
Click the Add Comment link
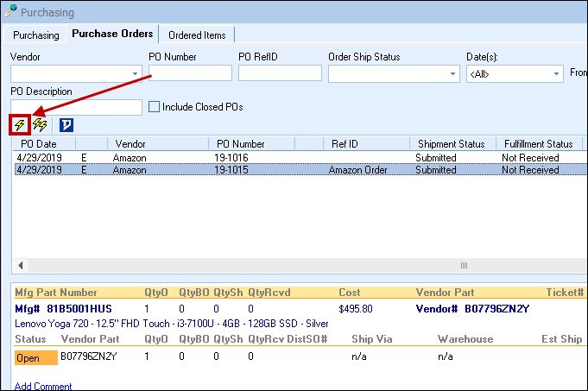tap(43, 386)
